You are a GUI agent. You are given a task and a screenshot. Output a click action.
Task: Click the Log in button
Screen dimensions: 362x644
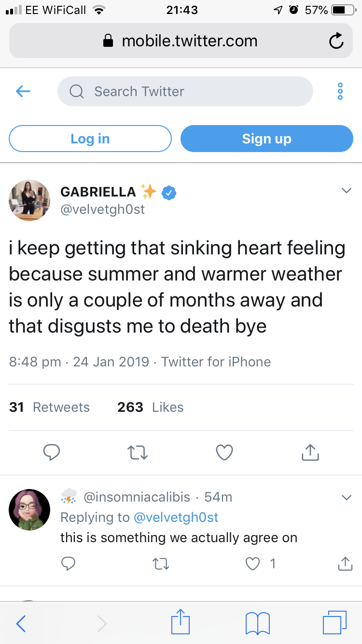[x=90, y=139]
